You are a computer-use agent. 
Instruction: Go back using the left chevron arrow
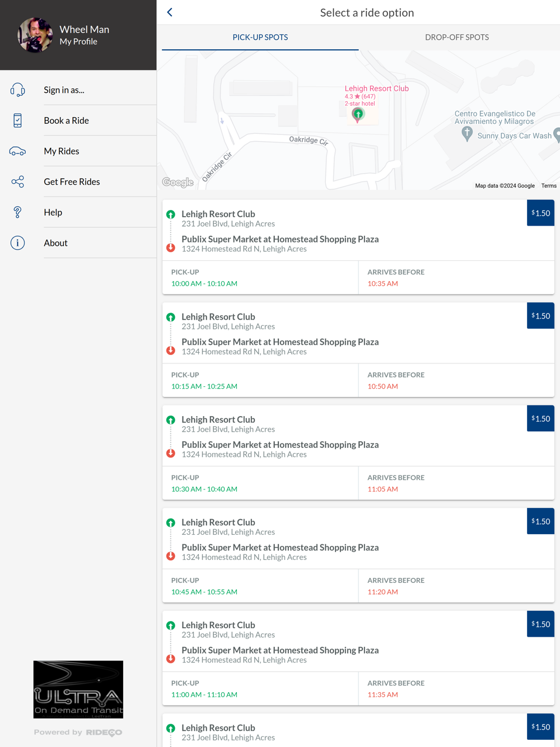[170, 12]
